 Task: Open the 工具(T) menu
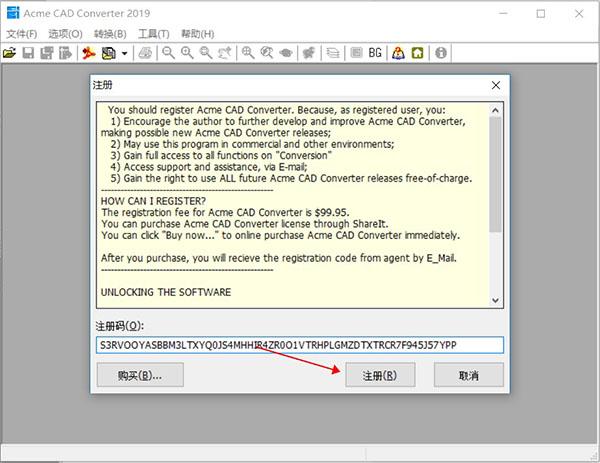point(154,34)
